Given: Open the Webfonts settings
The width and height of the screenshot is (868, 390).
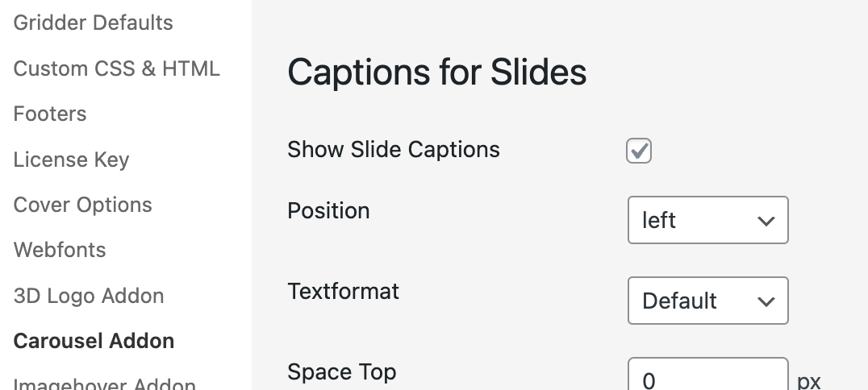Looking at the screenshot, I should [x=60, y=250].
